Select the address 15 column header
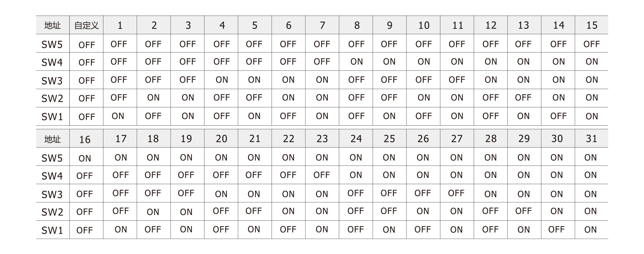Screen dimensions: 644x254 [592, 25]
